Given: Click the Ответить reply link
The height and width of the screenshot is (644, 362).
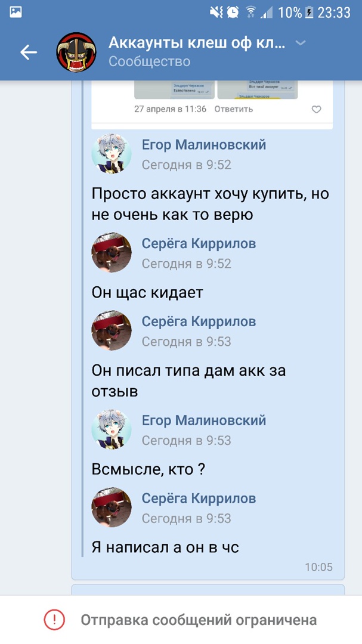Looking at the screenshot, I should point(233,109).
